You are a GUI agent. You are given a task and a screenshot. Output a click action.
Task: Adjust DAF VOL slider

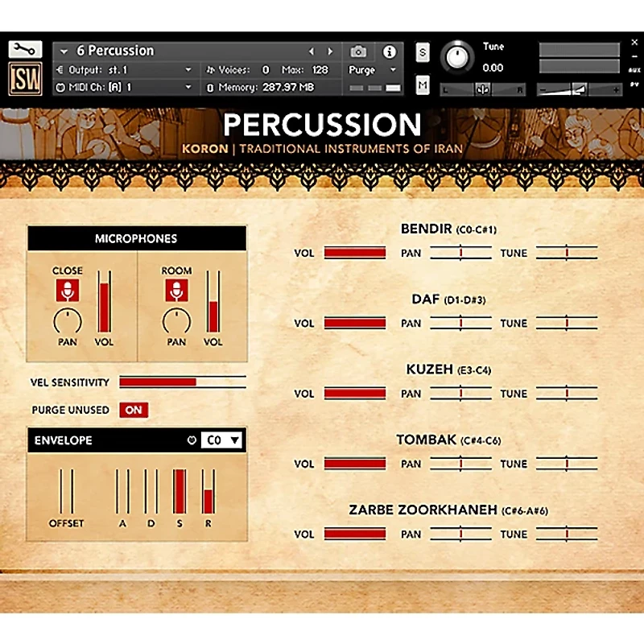(x=355, y=323)
